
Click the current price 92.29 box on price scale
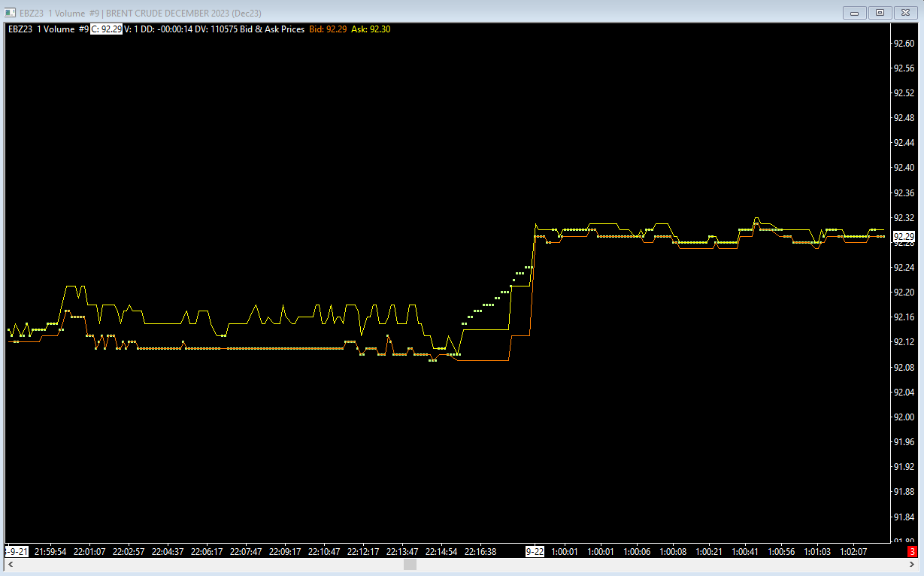[902, 236]
